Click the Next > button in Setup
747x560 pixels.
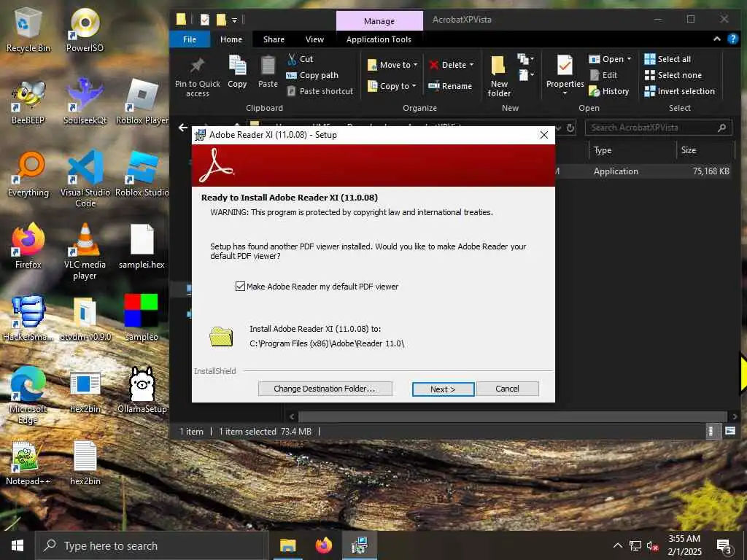click(x=443, y=389)
